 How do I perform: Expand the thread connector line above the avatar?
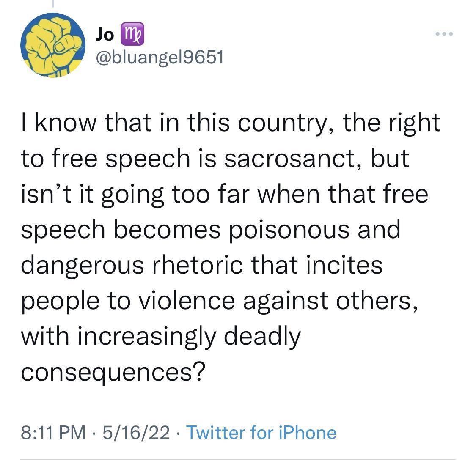point(53,4)
